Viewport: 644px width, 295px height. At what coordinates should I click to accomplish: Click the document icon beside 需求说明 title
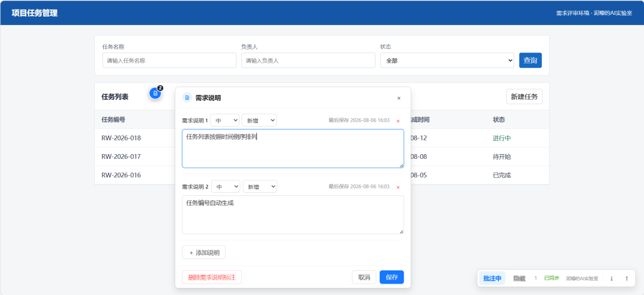pyautogui.click(x=187, y=98)
